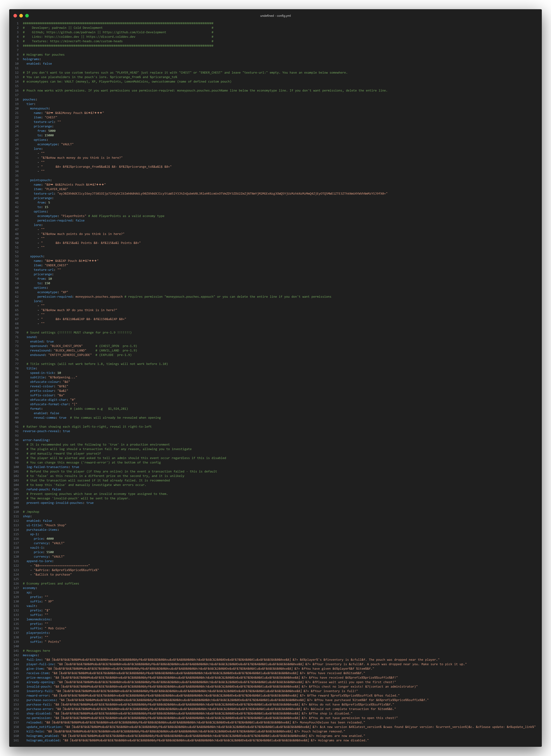The width and height of the screenshot is (551, 756).
Task: Click the 'true' value of reverse-pouch-reveal
Action: pyautogui.click(x=66, y=431)
